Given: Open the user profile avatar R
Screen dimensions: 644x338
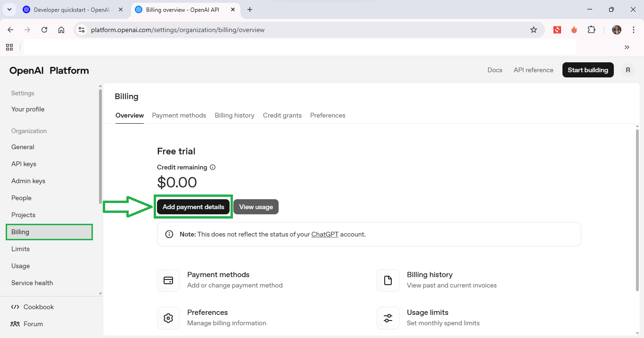Looking at the screenshot, I should tap(627, 70).
